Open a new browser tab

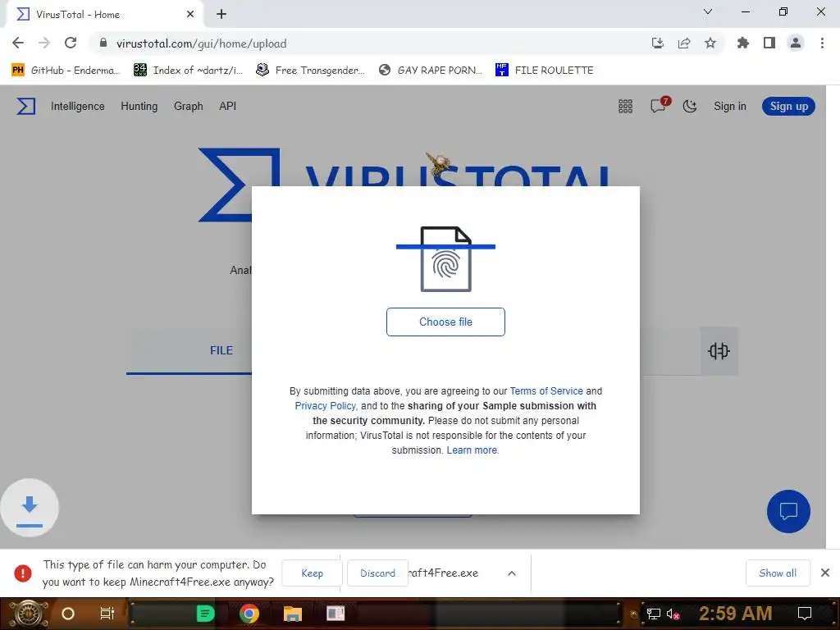(x=221, y=15)
